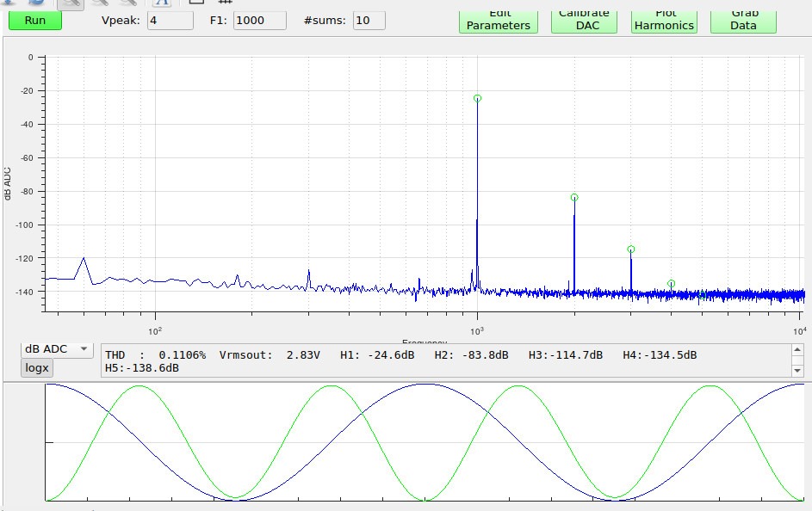This screenshot has height=511, width=812.
Task: Click the fundamental peak marker at 1 kHz
Action: click(477, 98)
